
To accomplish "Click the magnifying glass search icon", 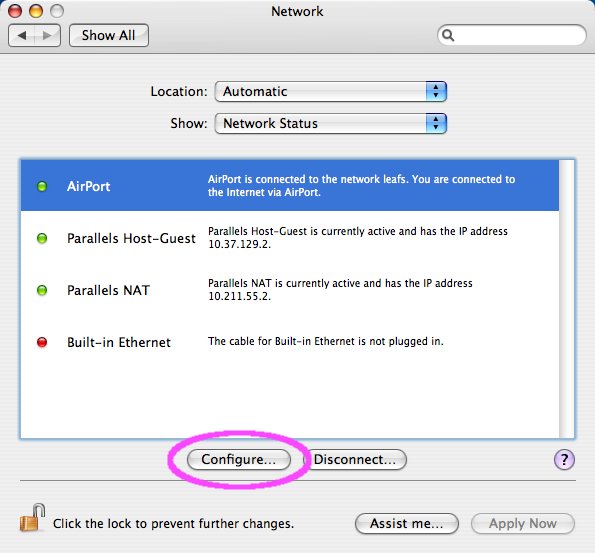I will click(x=448, y=35).
